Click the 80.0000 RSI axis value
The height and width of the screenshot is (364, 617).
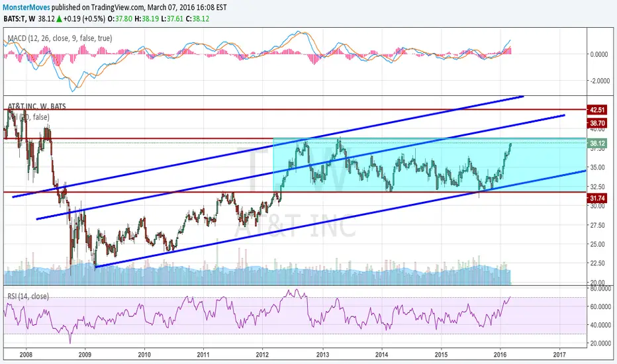600,289
